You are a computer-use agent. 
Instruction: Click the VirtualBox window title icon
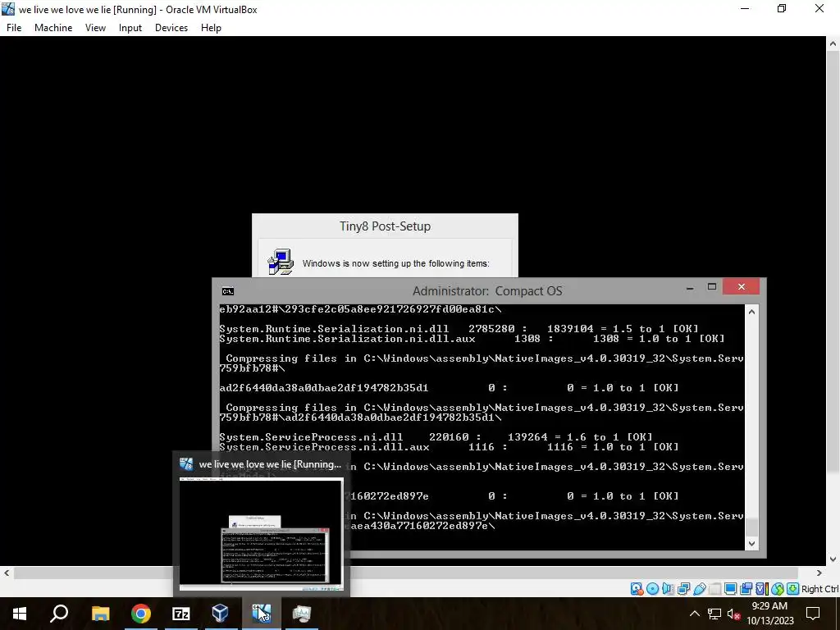coord(8,9)
